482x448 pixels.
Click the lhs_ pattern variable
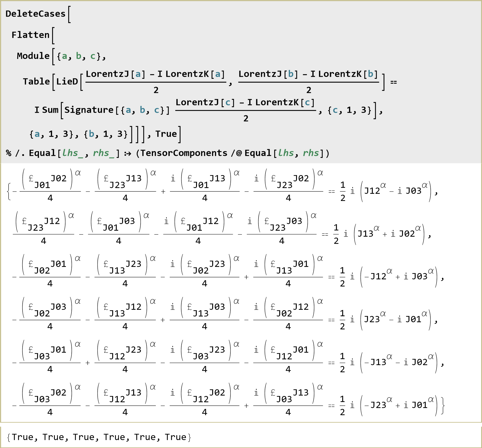tap(72, 153)
